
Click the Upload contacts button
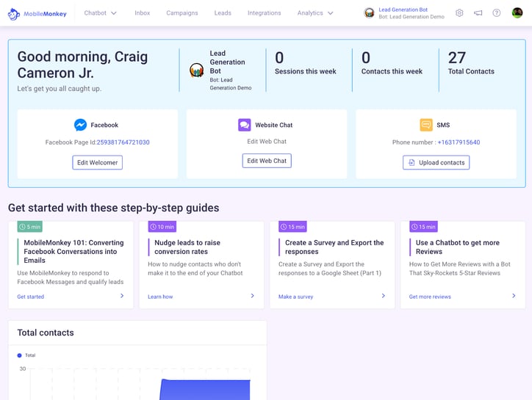(x=436, y=162)
